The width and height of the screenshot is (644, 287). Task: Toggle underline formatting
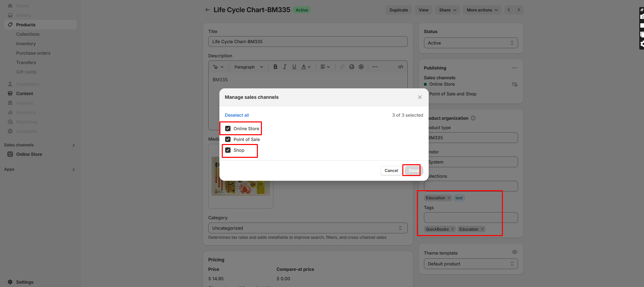(294, 67)
